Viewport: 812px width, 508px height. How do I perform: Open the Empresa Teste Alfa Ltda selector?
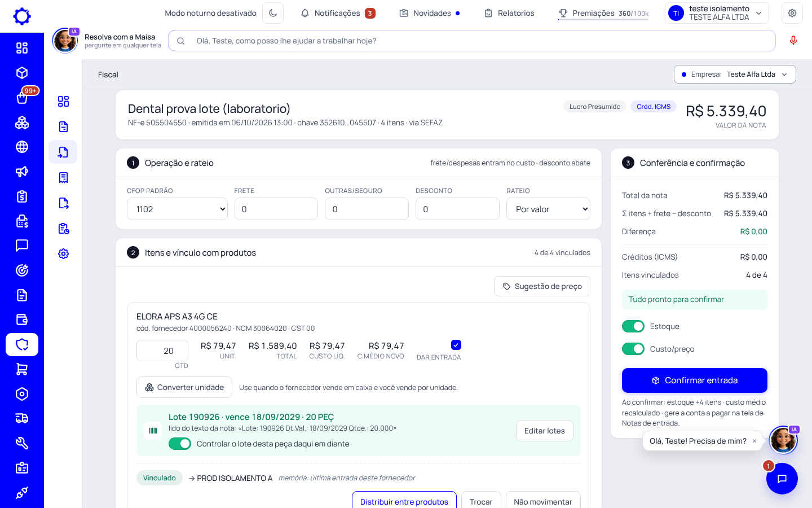tap(735, 75)
